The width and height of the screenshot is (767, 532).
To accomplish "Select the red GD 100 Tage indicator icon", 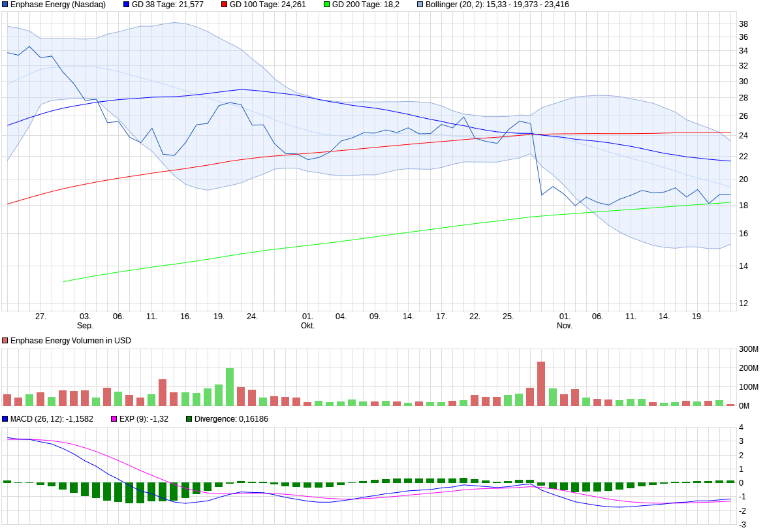I will point(225,6).
